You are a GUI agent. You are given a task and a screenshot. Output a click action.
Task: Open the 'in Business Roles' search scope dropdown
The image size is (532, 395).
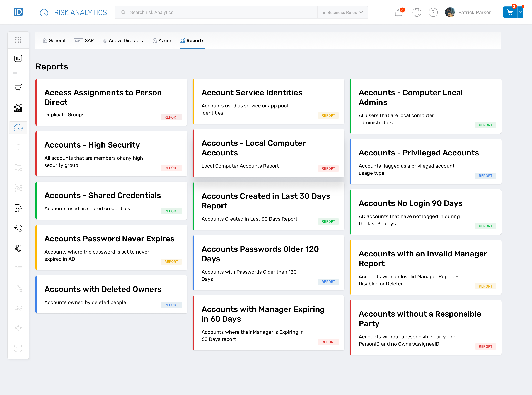(342, 12)
